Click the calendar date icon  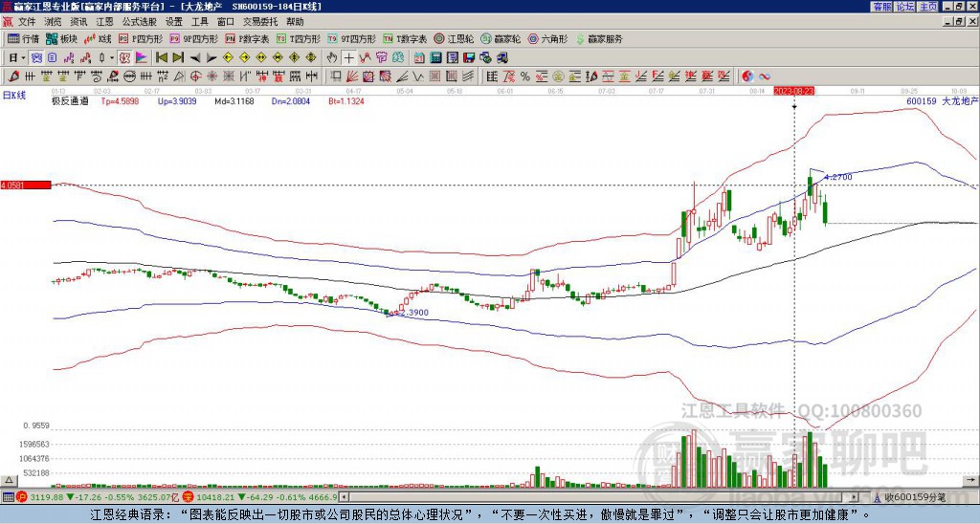[419, 58]
